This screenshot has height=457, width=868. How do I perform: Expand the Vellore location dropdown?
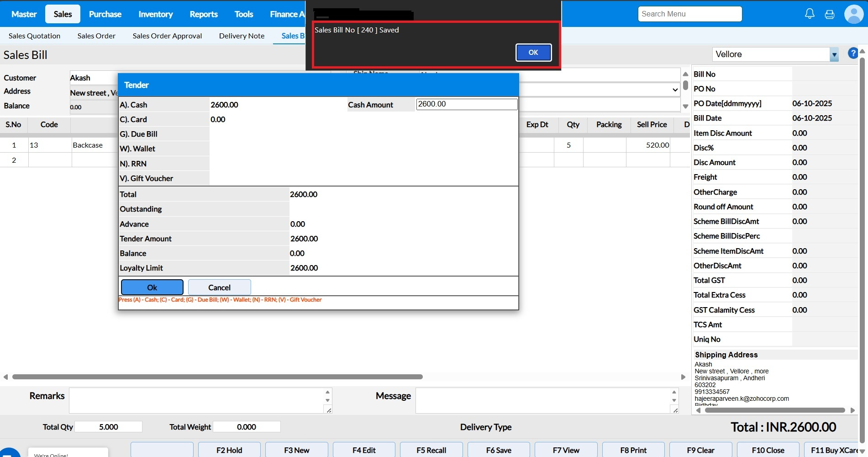834,54
